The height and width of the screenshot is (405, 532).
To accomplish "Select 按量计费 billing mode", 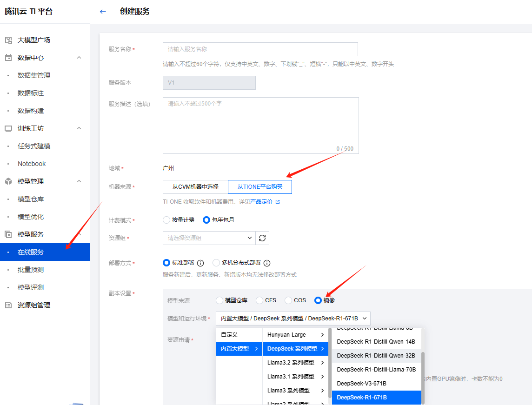I will (x=166, y=220).
